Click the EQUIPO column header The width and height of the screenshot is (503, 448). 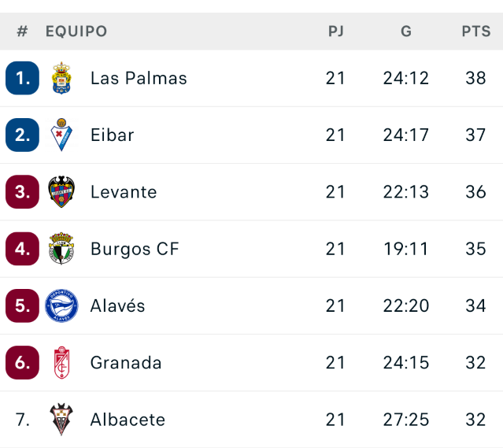point(76,31)
